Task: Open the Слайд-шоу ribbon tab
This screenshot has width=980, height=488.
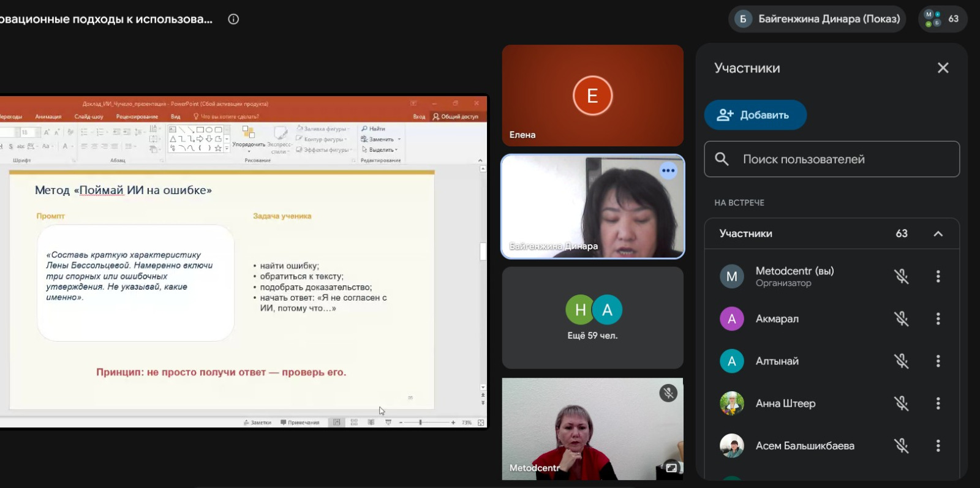Action: (x=89, y=116)
